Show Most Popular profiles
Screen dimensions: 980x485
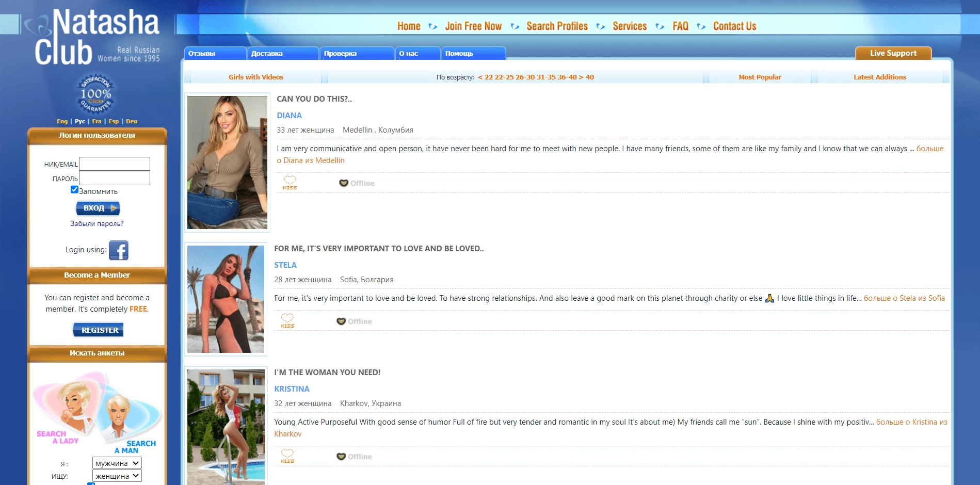[760, 77]
